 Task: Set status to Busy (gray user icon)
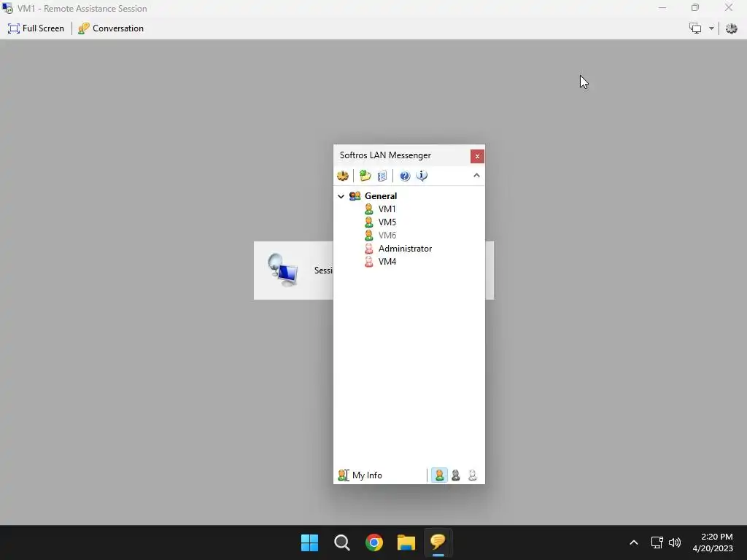[x=456, y=475]
